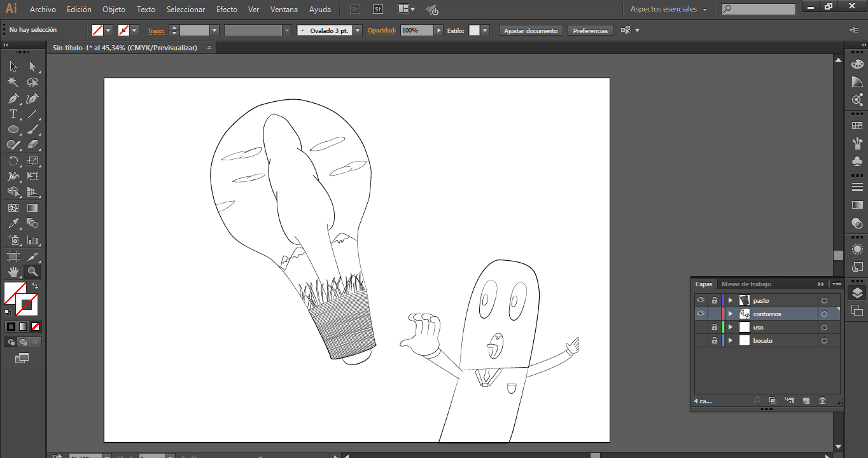868x458 pixels.
Task: Expand the contornos layer contents
Action: tap(731, 314)
